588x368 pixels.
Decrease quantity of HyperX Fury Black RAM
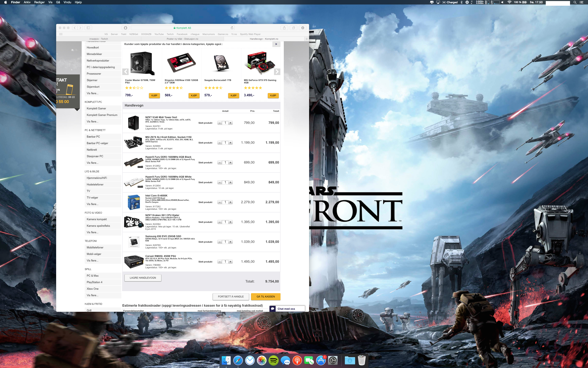coord(220,163)
